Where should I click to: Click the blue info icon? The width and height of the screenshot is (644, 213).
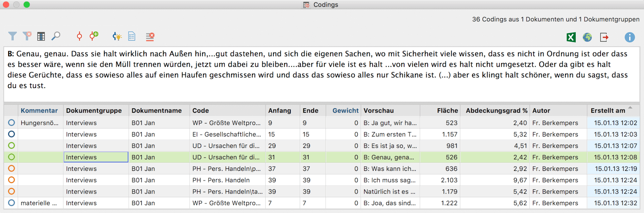pyautogui.click(x=630, y=37)
